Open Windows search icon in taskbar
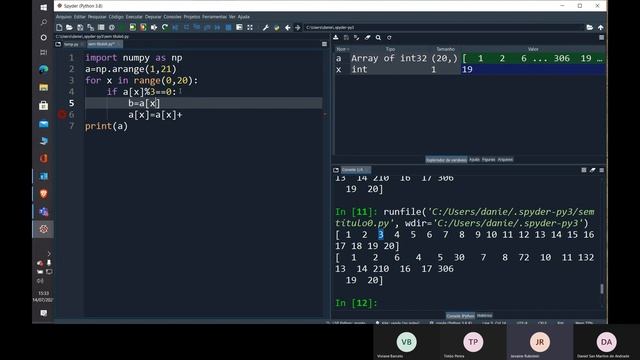This screenshot has height=360, width=640. pyautogui.click(x=44, y=22)
